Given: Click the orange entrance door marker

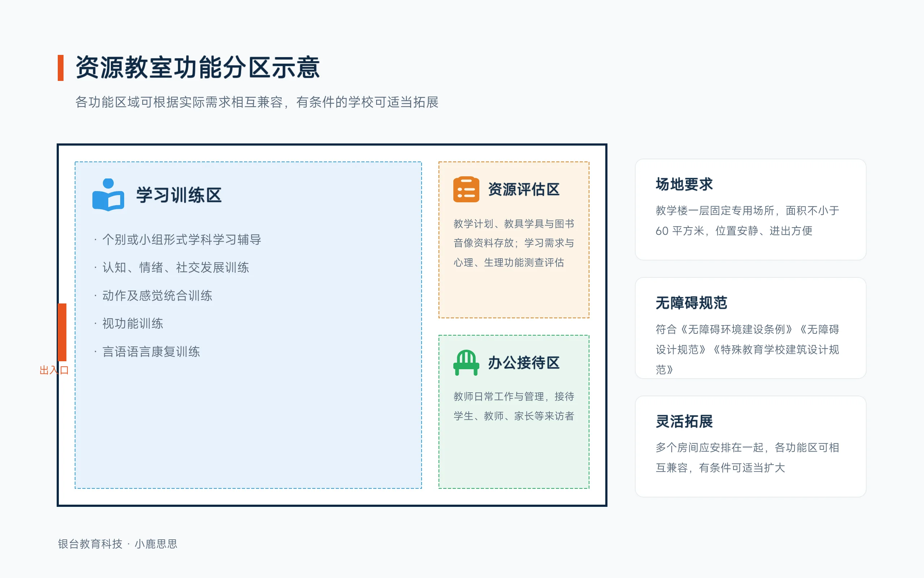Looking at the screenshot, I should [62, 332].
